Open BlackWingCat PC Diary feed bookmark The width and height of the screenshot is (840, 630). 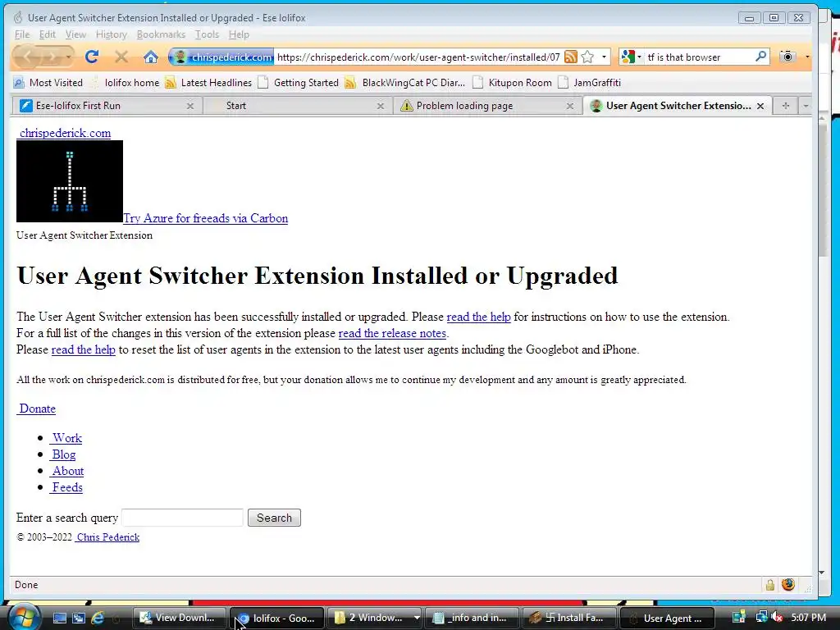point(405,83)
